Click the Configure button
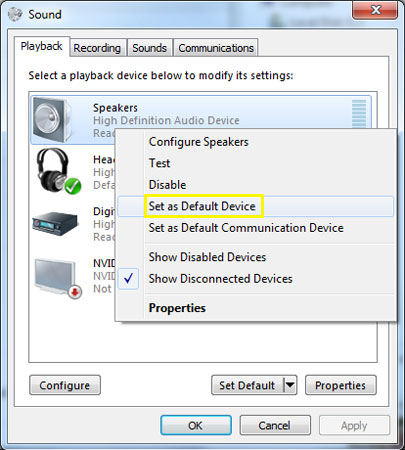This screenshot has height=450, width=405. point(65,385)
